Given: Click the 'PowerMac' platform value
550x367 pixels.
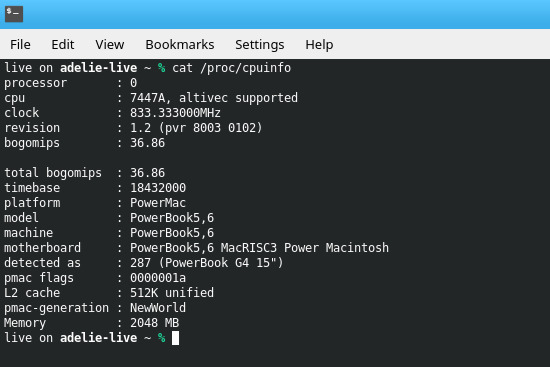Looking at the screenshot, I should 158,203.
